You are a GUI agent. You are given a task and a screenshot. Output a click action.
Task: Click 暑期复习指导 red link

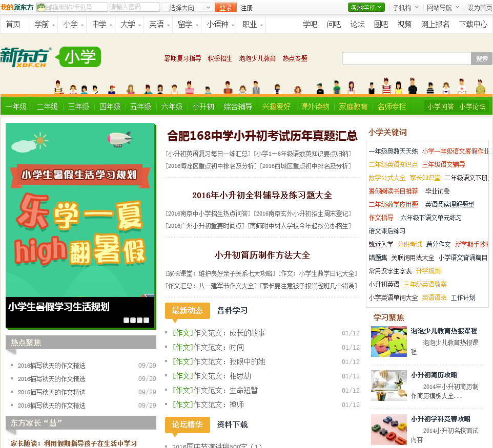tap(182, 58)
